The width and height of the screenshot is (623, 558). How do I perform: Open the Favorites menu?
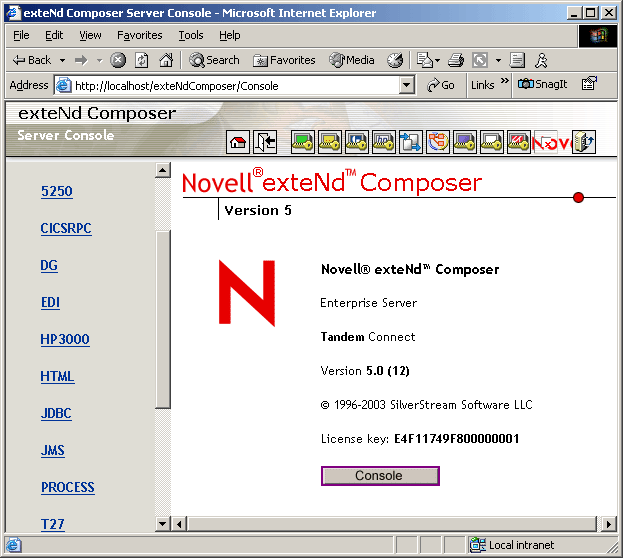click(x=140, y=35)
